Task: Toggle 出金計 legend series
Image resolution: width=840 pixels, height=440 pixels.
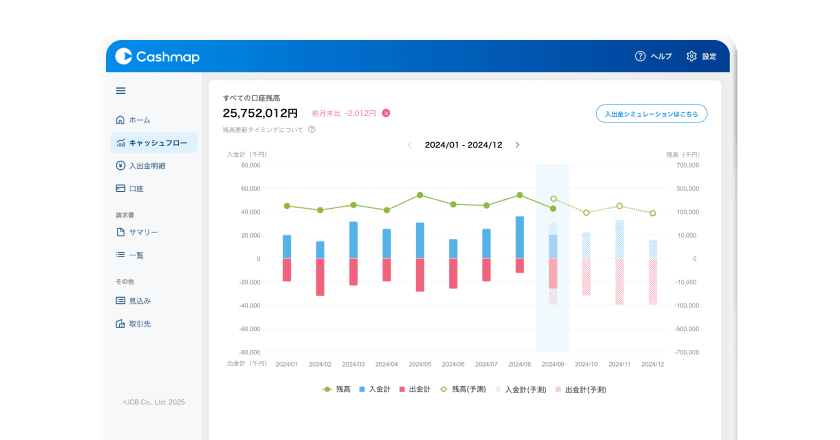Action: 415,389
